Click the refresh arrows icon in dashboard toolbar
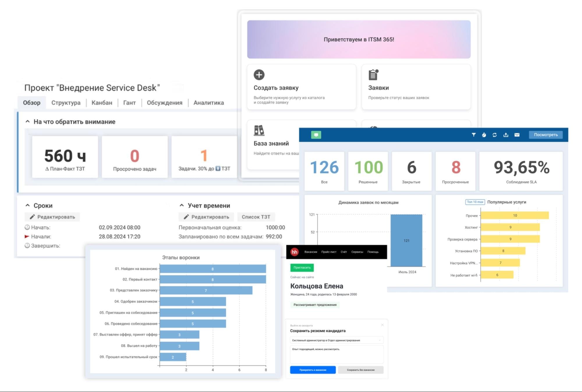The width and height of the screenshot is (582, 392). 494,135
